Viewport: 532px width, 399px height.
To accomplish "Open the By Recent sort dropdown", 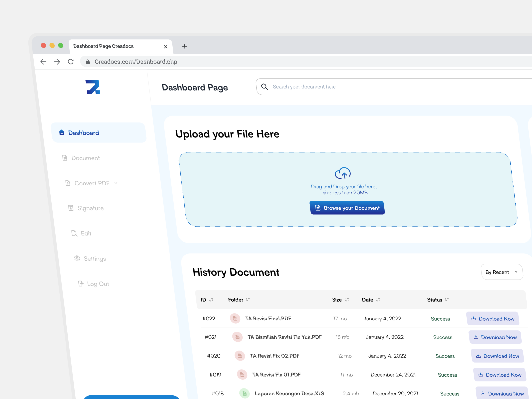I will 502,272.
